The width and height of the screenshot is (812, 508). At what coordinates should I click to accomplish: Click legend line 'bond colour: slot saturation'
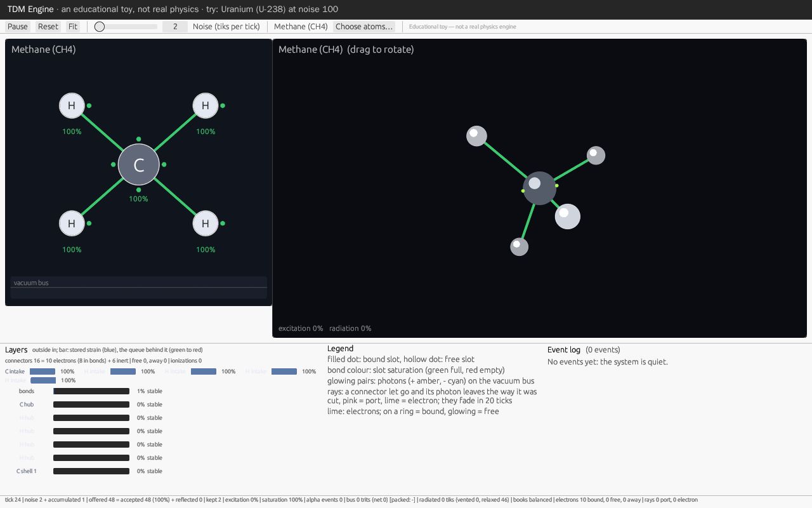(x=416, y=370)
